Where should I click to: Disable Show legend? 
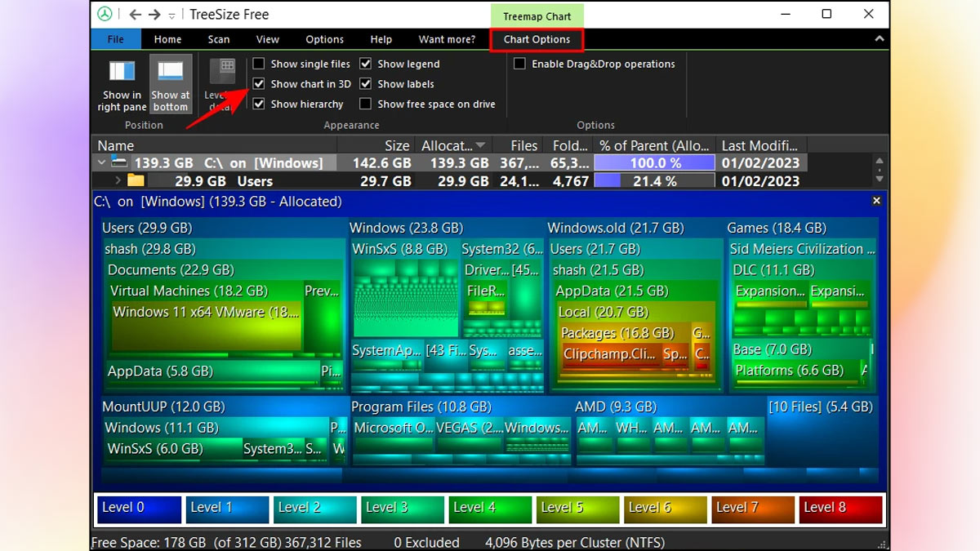(x=366, y=64)
